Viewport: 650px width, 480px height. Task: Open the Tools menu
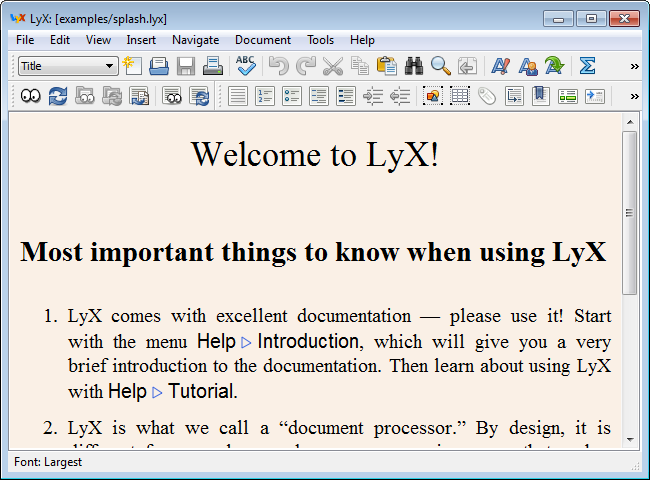tap(320, 40)
